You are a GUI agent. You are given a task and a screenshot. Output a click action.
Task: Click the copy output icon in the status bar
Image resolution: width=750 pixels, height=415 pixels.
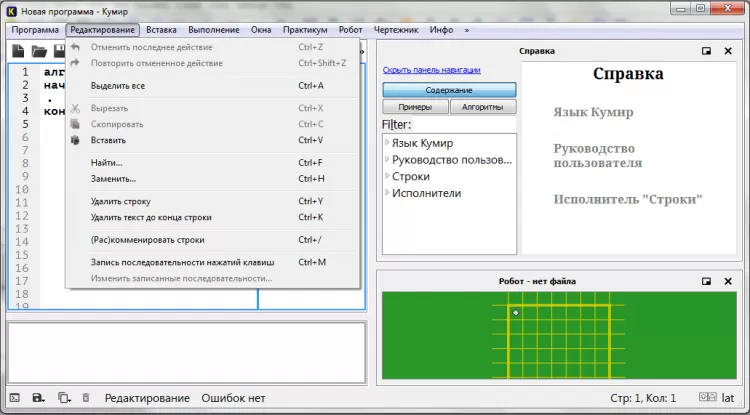pos(63,398)
